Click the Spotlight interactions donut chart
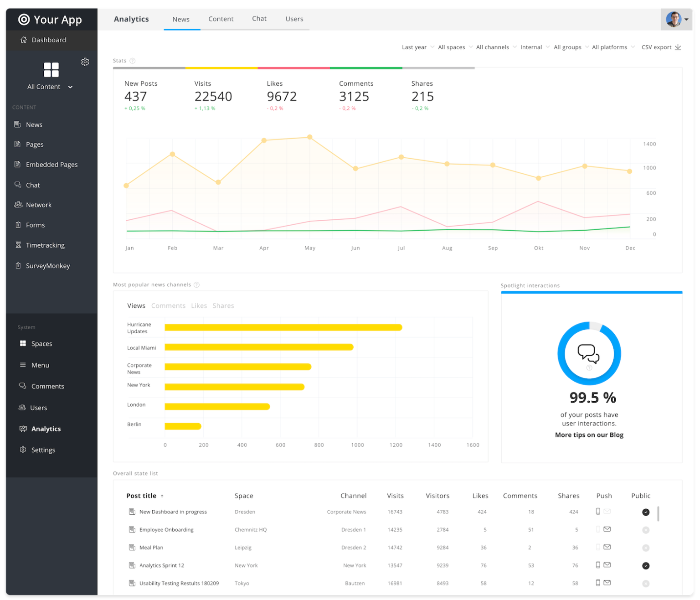This screenshot has width=700, height=600. point(589,353)
